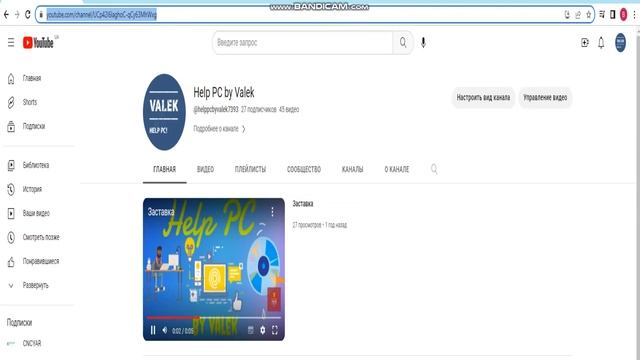The image size is (640, 360).
Task: Focus the YouTube search box
Action: pos(302,42)
